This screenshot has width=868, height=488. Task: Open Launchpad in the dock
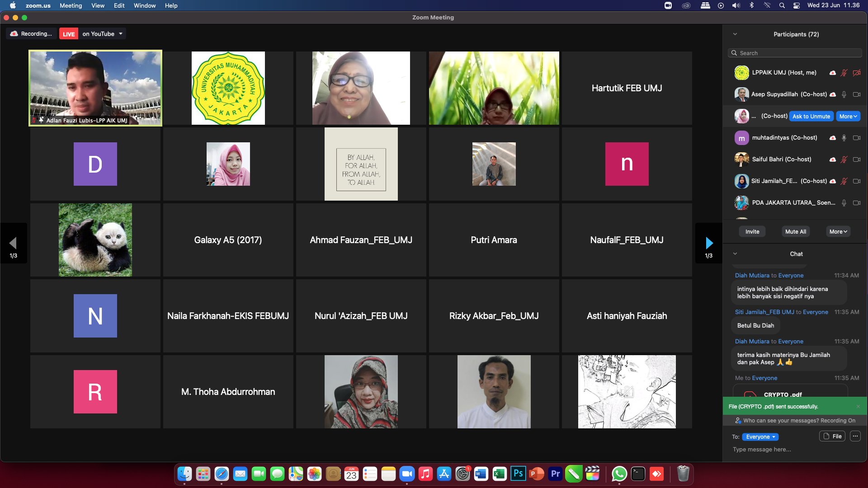(x=203, y=474)
